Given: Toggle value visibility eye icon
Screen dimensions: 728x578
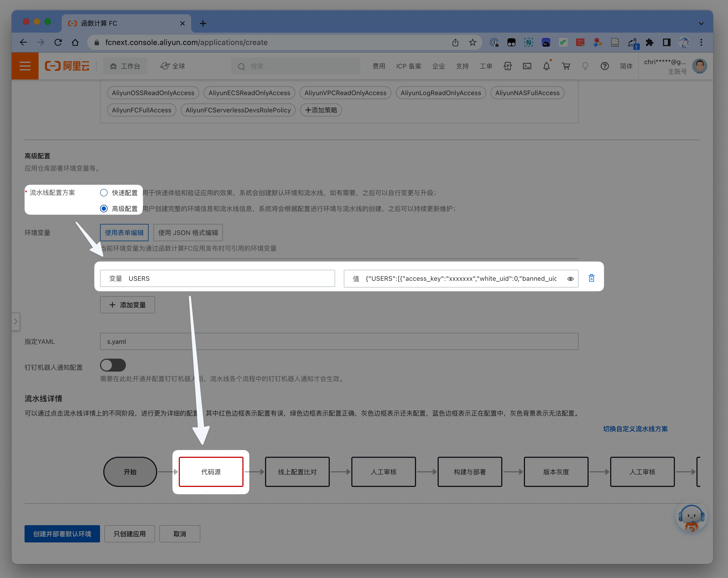Looking at the screenshot, I should [x=570, y=279].
